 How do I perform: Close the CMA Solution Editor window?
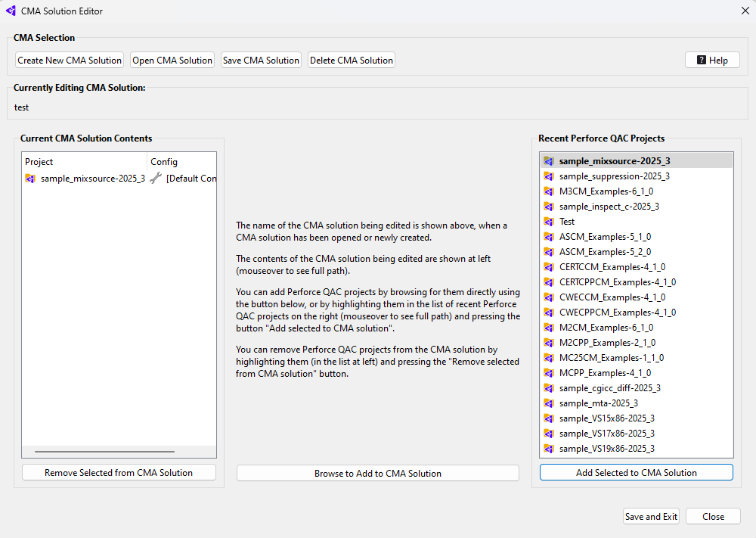tap(745, 11)
